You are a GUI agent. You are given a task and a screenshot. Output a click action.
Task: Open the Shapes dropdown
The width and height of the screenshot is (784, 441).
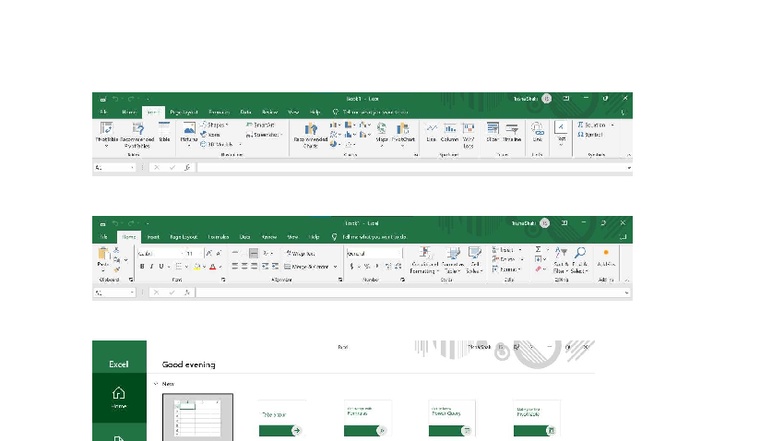click(214, 125)
